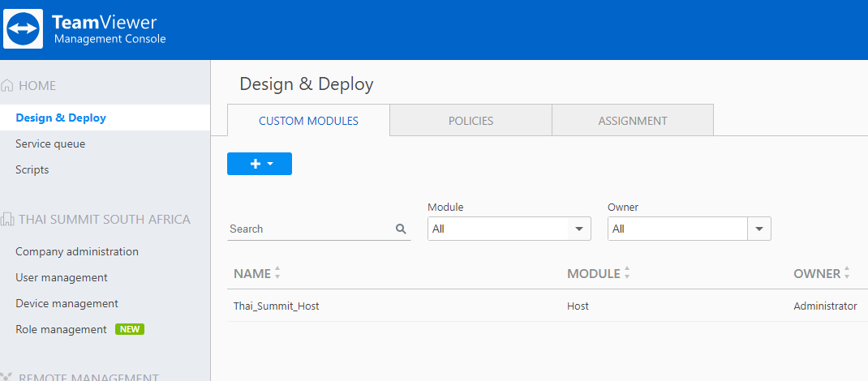Image resolution: width=868 pixels, height=381 pixels.
Task: Click the Search input field
Action: (x=308, y=229)
